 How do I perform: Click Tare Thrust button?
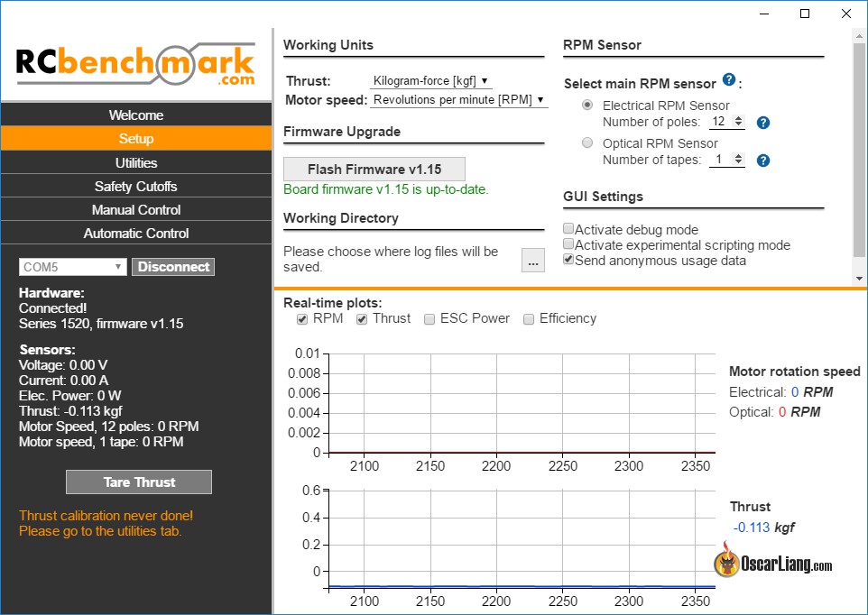139,482
